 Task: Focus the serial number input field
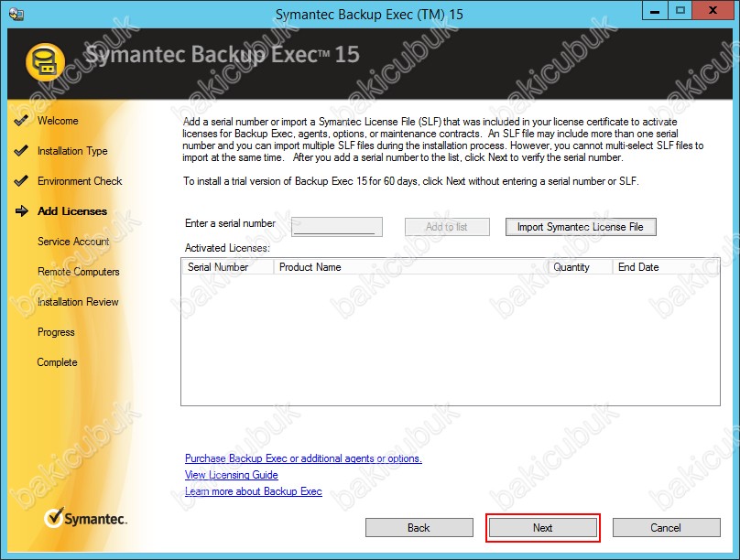pos(336,227)
